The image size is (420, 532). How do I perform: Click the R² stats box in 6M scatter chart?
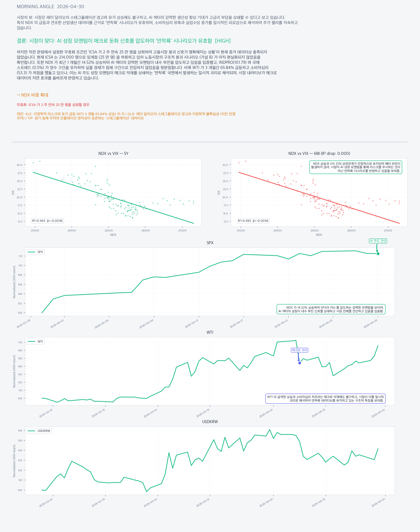253,221
